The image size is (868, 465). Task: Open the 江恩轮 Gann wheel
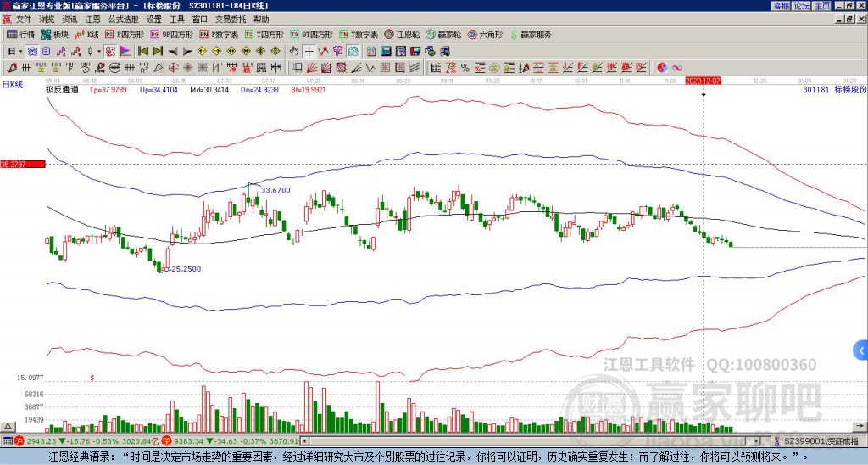[x=402, y=34]
